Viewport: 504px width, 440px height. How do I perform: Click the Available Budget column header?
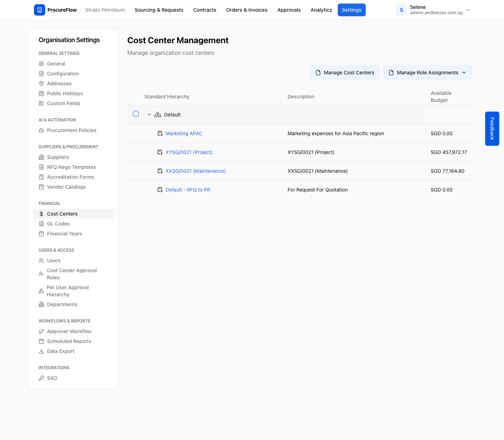pyautogui.click(x=441, y=97)
